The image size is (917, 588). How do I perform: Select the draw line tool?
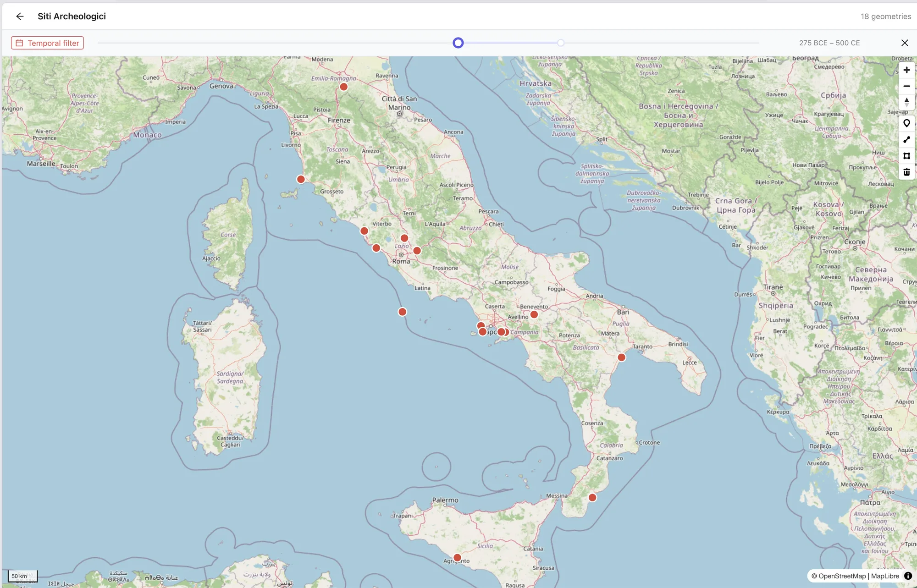pyautogui.click(x=906, y=140)
